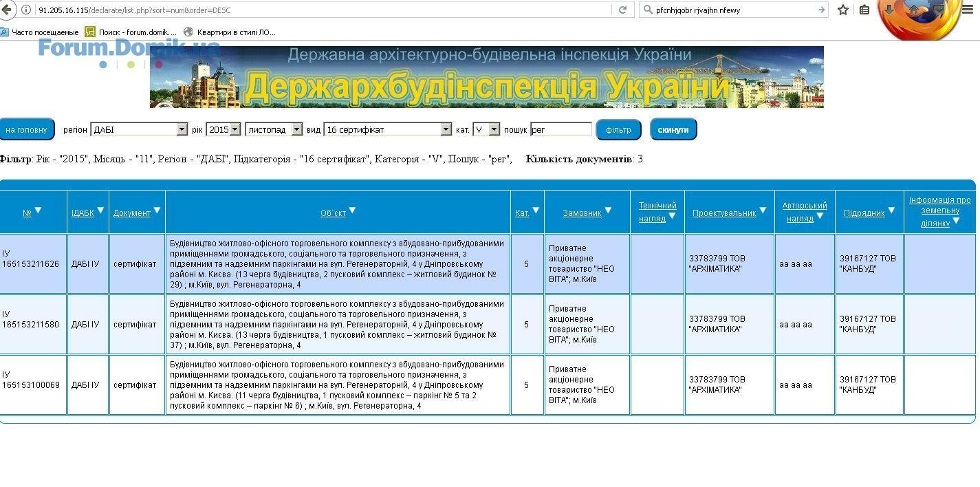
Task: Sort by the Інформація про земельну ділянку link
Action: click(939, 211)
